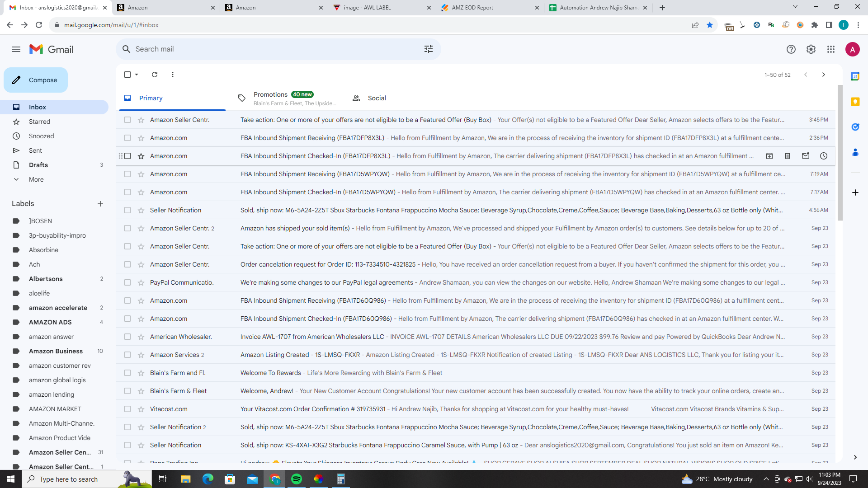
Task: Open Google apps grid icon
Action: pyautogui.click(x=831, y=49)
